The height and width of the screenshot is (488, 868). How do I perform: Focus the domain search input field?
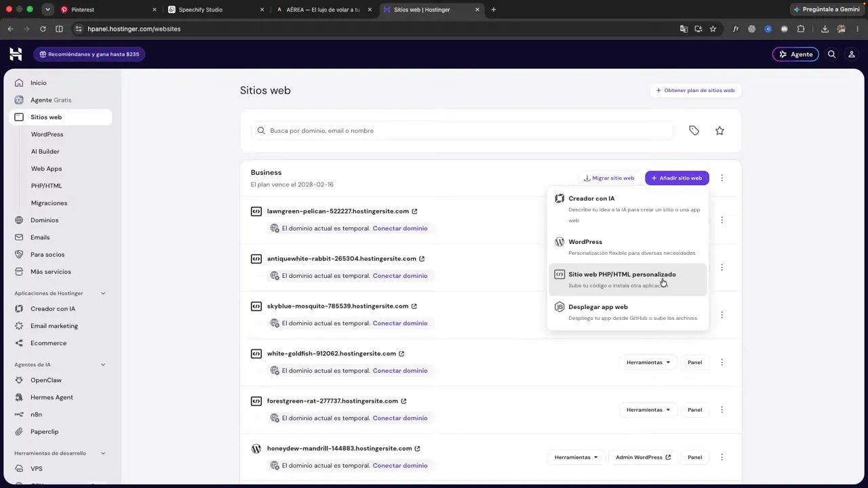pyautogui.click(x=462, y=131)
